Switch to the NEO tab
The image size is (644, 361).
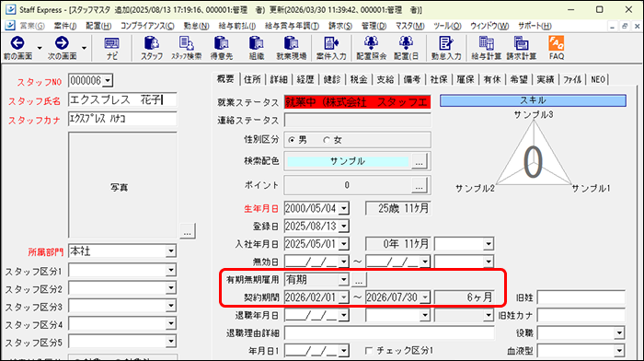pyautogui.click(x=598, y=79)
